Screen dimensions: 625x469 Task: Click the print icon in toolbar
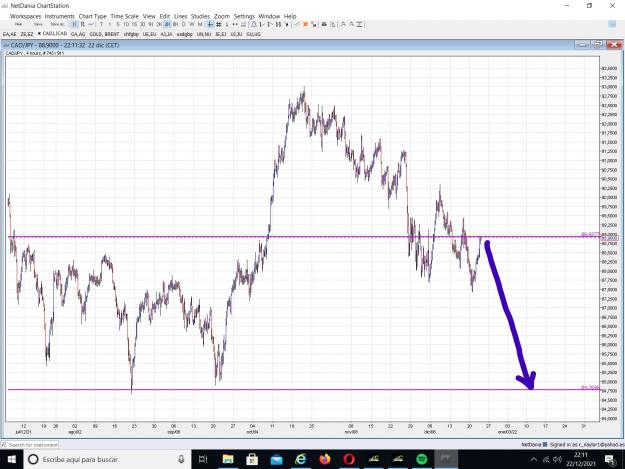324,24
